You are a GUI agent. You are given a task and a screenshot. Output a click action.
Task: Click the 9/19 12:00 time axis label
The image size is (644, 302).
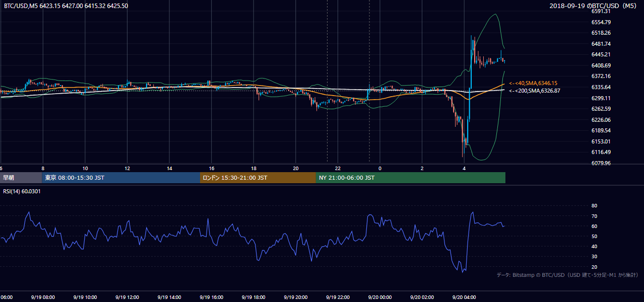click(127, 297)
